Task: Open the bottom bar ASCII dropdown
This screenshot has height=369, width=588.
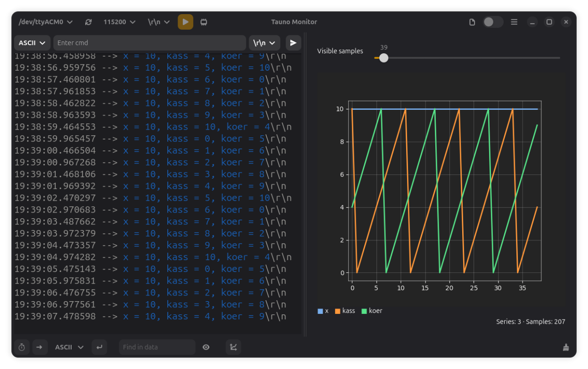Action: [x=69, y=347]
